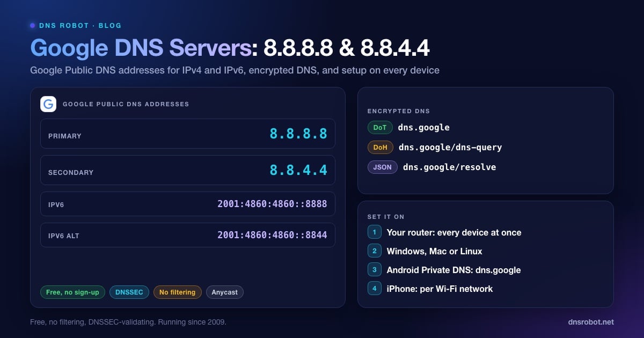This screenshot has width=644, height=338.
Task: Click 'Android Private DNS: dns.google' item
Action: click(x=454, y=270)
